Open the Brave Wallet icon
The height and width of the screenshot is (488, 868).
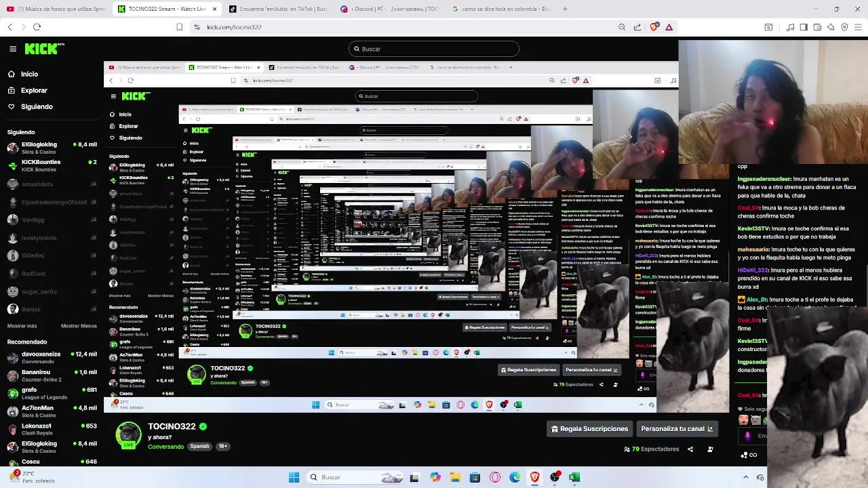pos(817,27)
